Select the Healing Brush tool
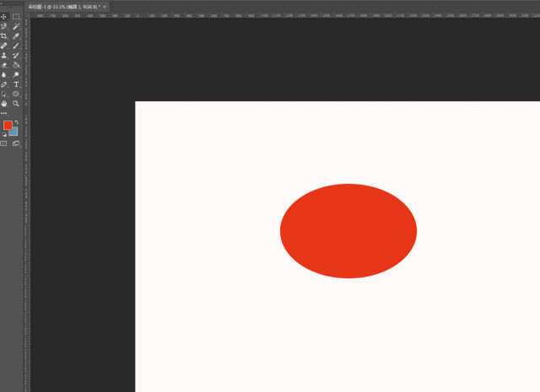The image size is (540, 392). [4, 46]
